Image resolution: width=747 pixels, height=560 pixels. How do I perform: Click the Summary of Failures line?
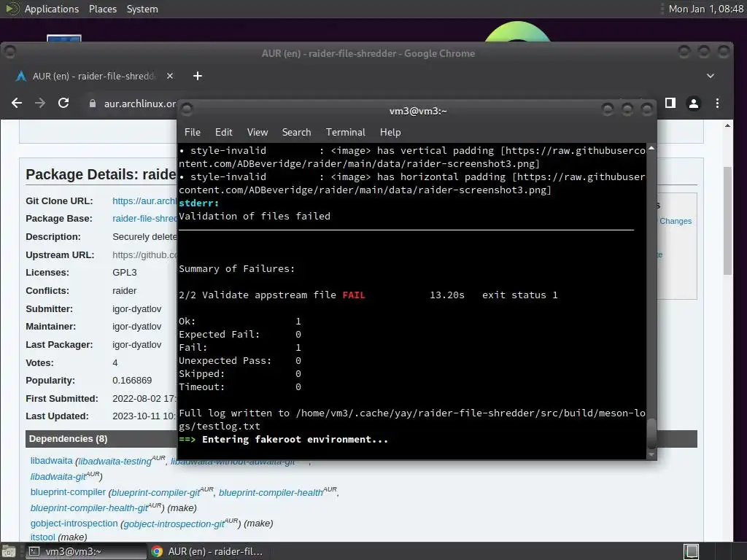[237, 268]
